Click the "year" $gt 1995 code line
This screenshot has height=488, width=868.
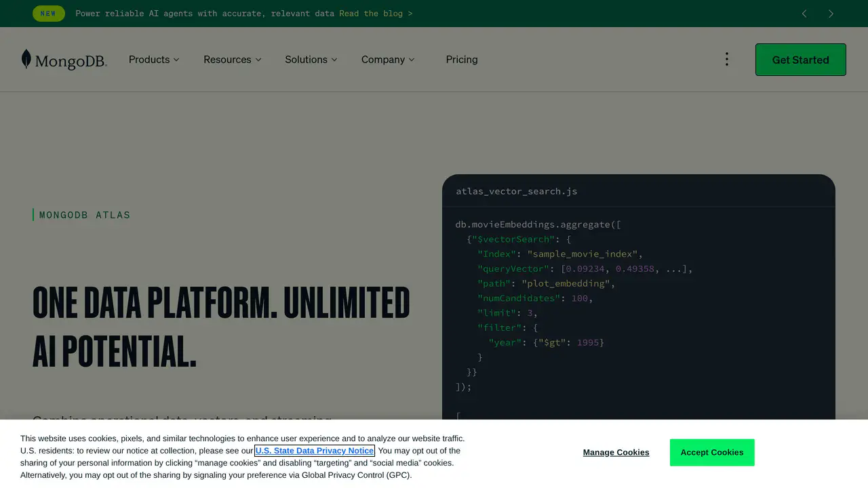(x=547, y=342)
